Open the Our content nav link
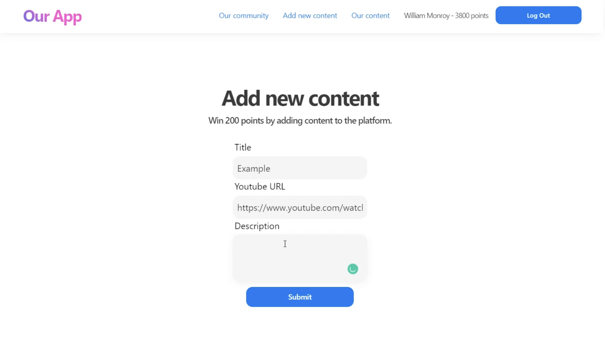 [371, 15]
